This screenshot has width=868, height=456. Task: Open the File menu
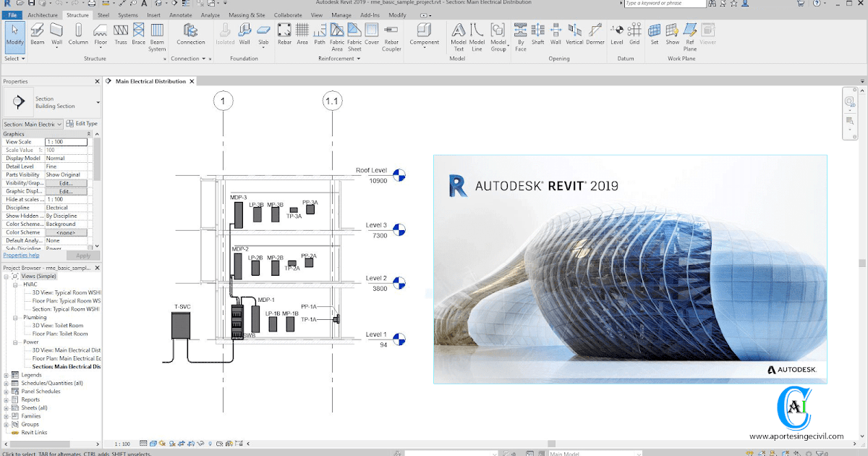(x=12, y=14)
